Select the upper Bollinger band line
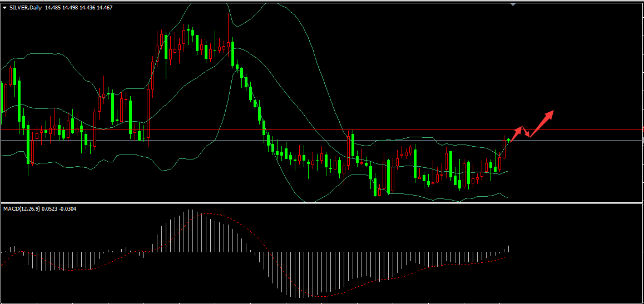The height and width of the screenshot is (304, 644). [44, 54]
